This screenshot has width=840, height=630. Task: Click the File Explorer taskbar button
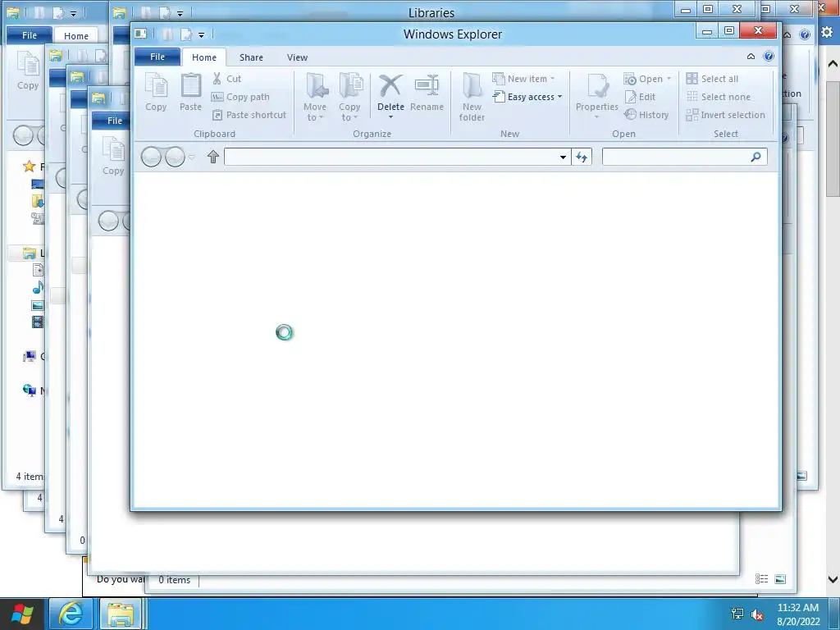tap(121, 614)
